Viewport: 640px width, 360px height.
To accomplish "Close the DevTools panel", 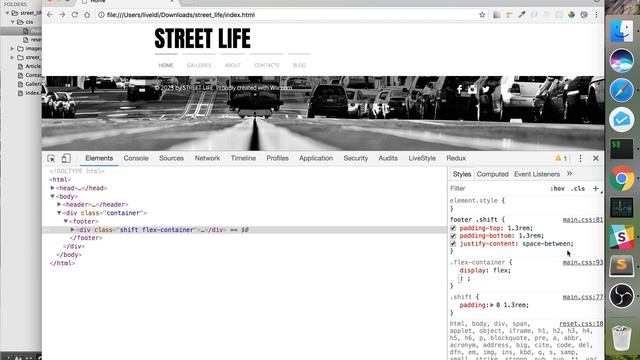I will 596,158.
